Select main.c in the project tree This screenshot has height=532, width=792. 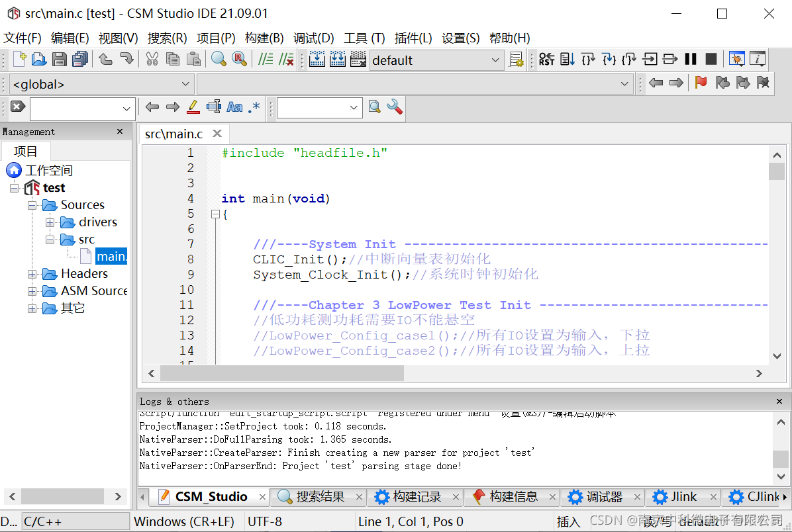click(111, 256)
